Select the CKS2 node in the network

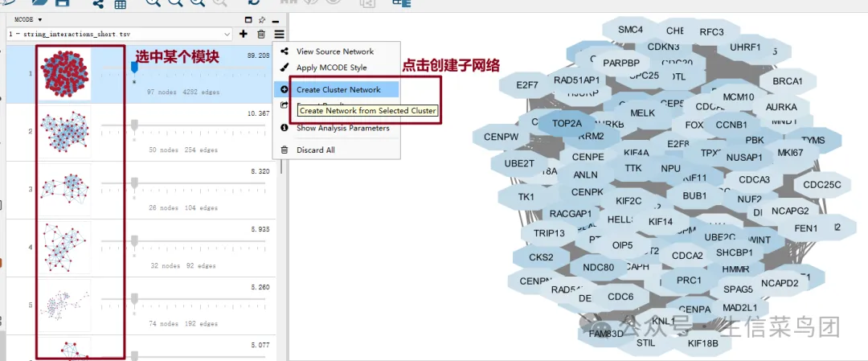(x=541, y=257)
